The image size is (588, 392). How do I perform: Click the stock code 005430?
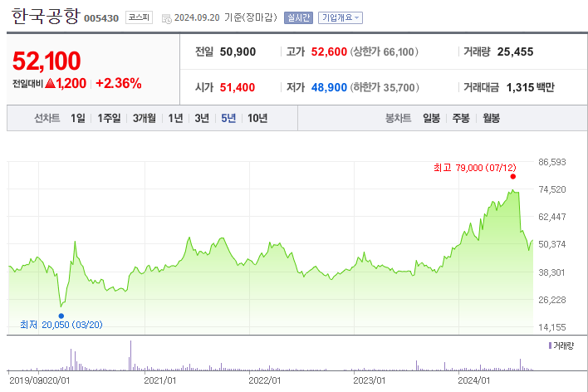point(101,18)
